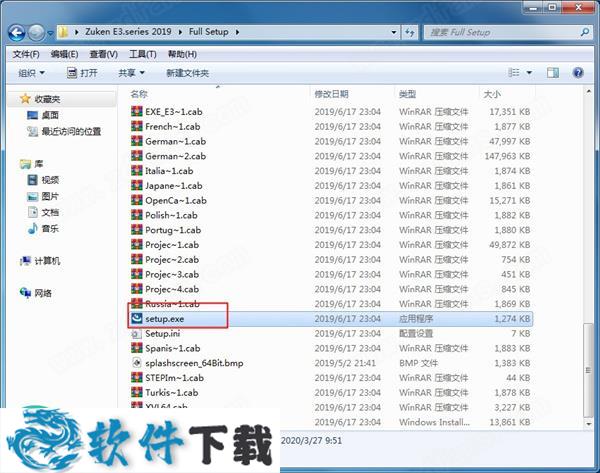The height and width of the screenshot is (473, 600).
Task: Open the 编辑(E) menu
Action: [x=64, y=54]
